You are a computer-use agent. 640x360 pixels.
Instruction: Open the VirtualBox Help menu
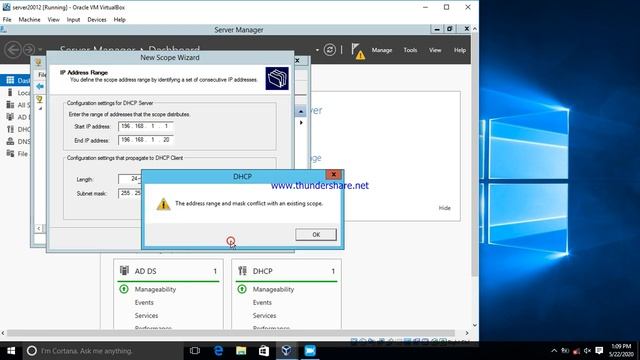[x=120, y=20]
